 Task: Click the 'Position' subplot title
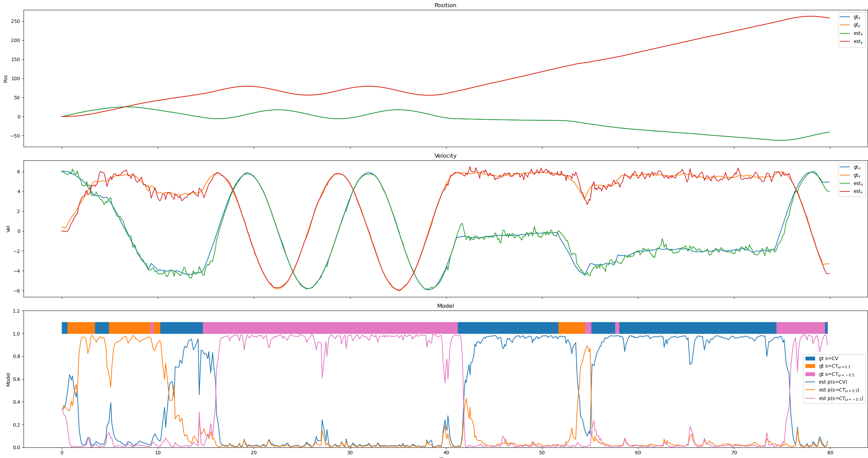(x=445, y=5)
